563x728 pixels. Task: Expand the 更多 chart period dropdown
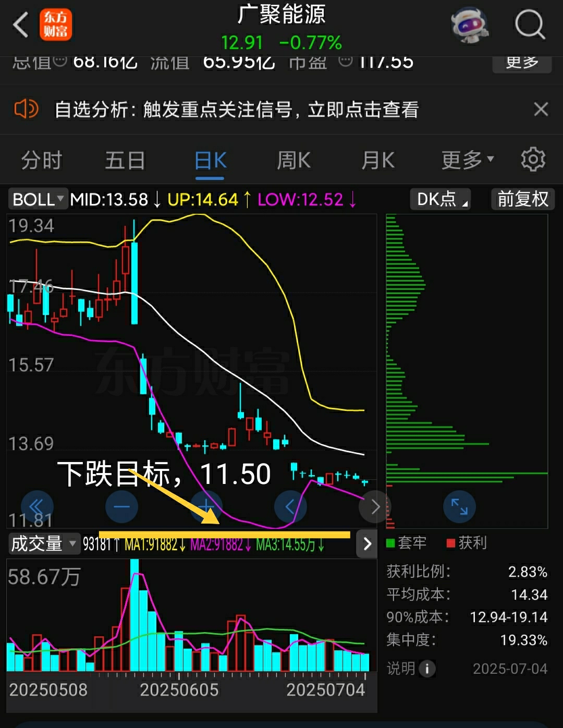[x=467, y=160]
